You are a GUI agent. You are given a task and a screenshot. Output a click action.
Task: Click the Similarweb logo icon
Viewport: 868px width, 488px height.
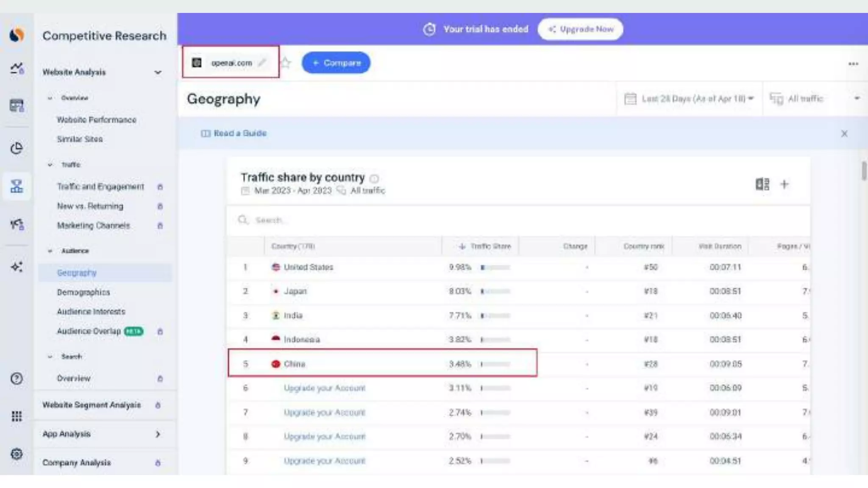click(x=17, y=35)
